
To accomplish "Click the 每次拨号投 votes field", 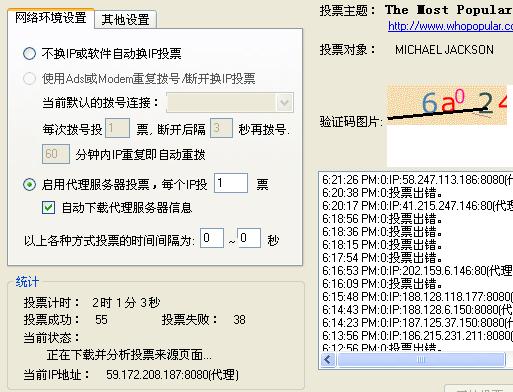I will [117, 128].
